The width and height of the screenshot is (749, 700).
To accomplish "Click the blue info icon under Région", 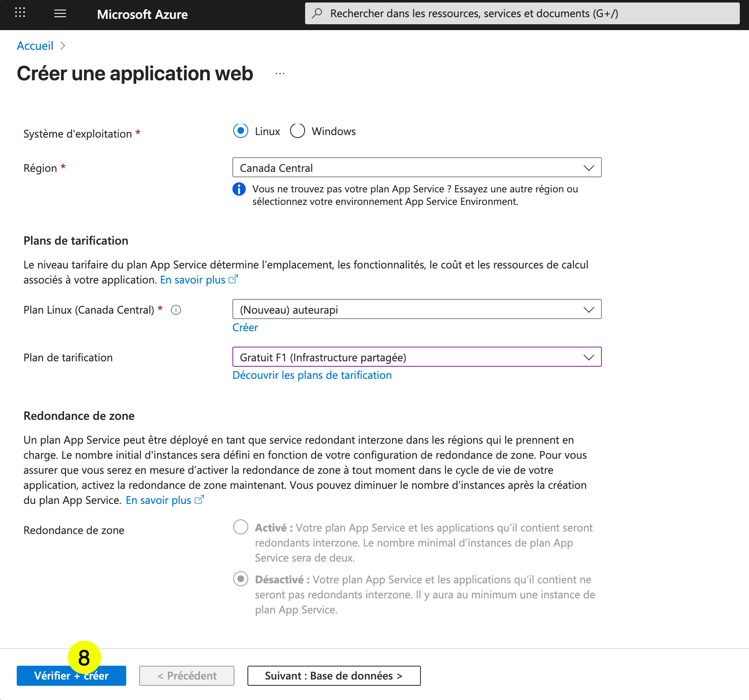I will coord(238,189).
